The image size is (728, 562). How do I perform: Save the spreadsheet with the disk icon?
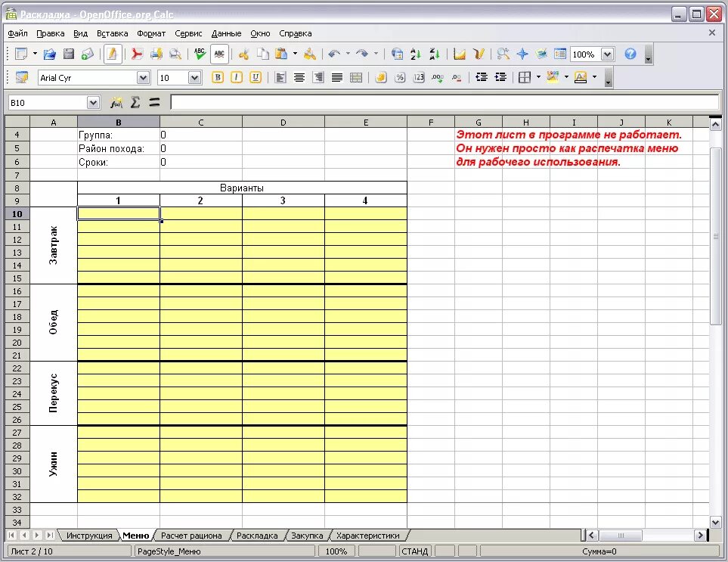pyautogui.click(x=69, y=54)
